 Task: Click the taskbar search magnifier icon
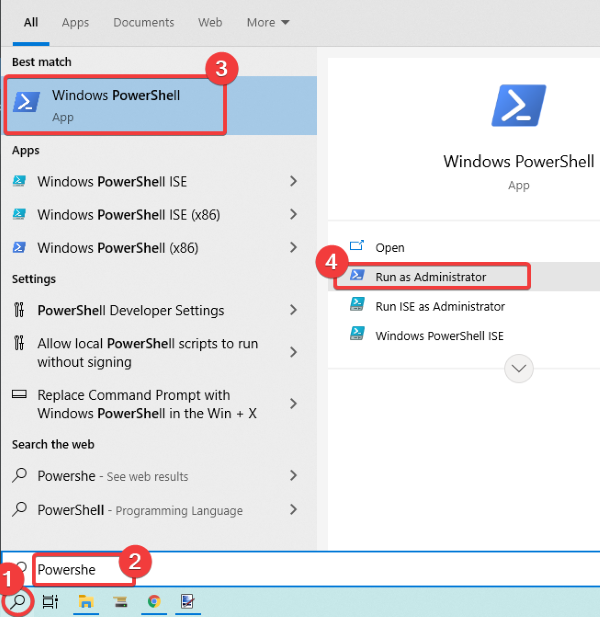point(19,602)
